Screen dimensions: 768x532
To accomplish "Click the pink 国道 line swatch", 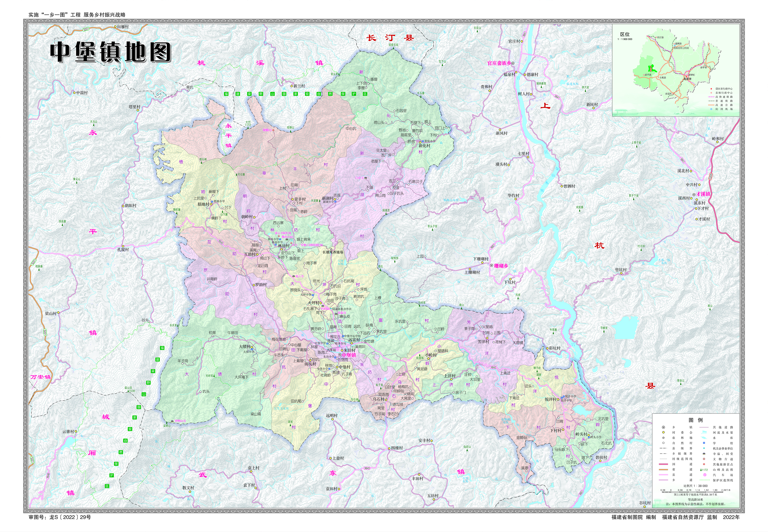I will coord(664,464).
